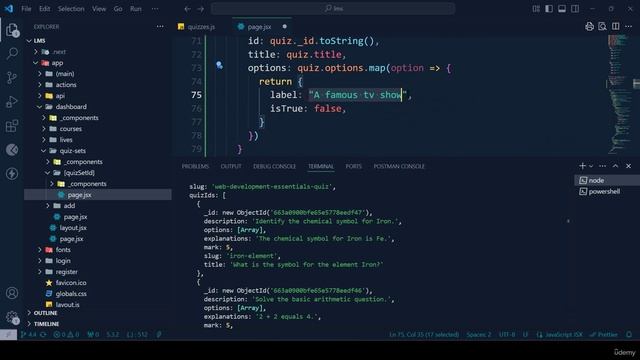Open the Go menu

click(118, 9)
